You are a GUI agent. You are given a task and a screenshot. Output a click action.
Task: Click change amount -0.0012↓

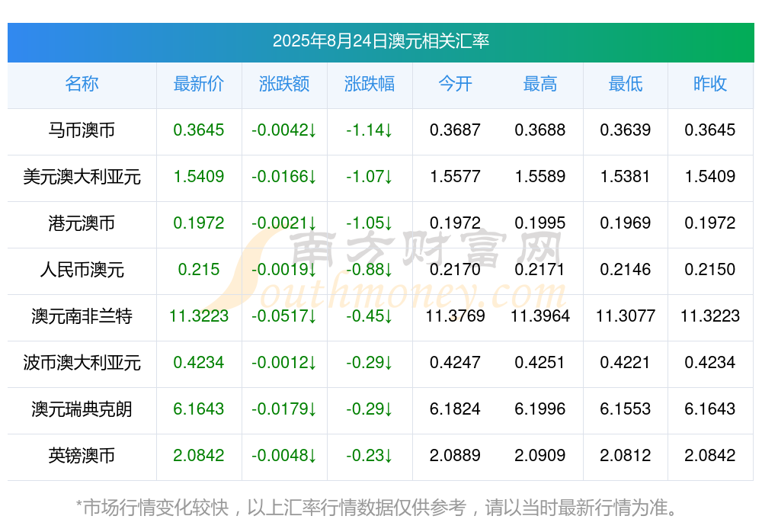[x=284, y=363]
